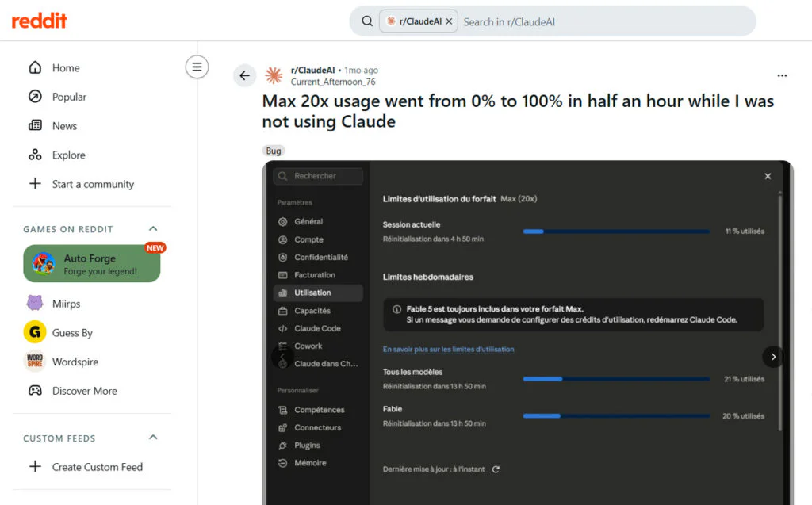
Task: Close the settings dialog with X
Action: tap(768, 176)
